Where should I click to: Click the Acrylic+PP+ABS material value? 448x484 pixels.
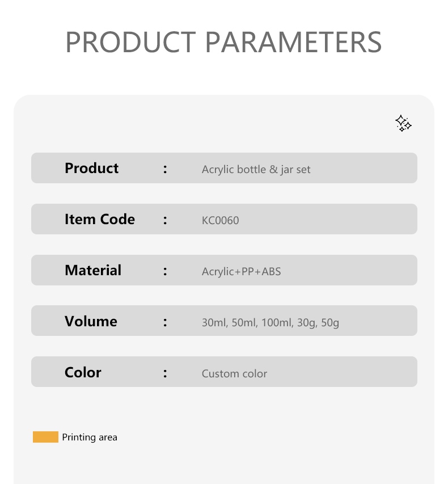(241, 272)
